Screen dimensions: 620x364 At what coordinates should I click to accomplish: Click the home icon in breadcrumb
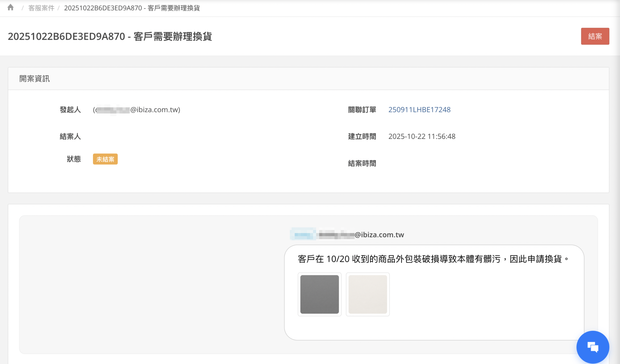coord(10,8)
